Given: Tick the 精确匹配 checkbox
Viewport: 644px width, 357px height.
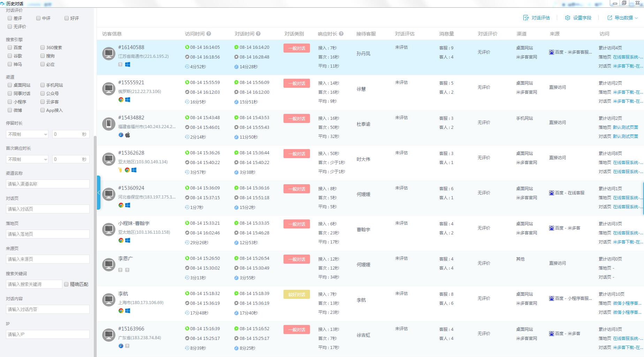Looking at the screenshot, I should pos(66,284).
